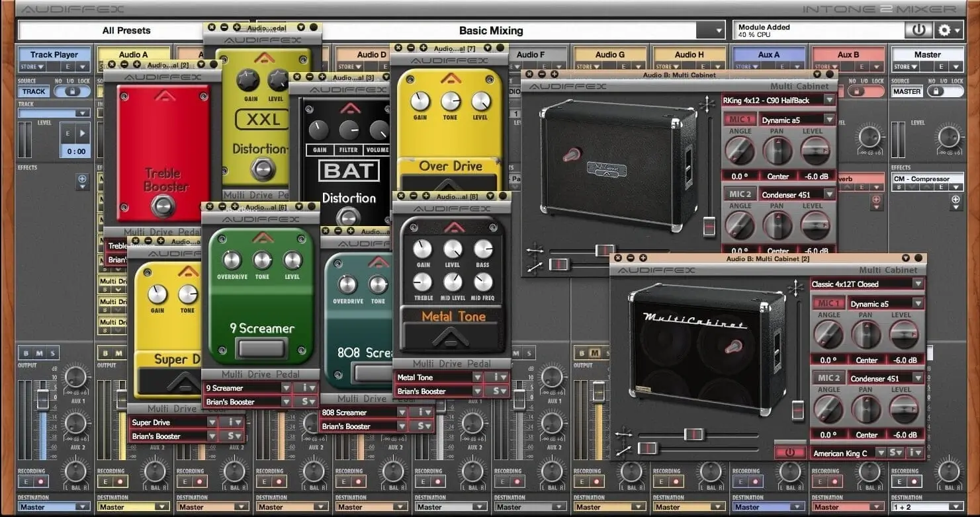Toggle MIC 2 in Multi Cabinet [2] window
This screenshot has height=517, width=980.
[x=827, y=378]
